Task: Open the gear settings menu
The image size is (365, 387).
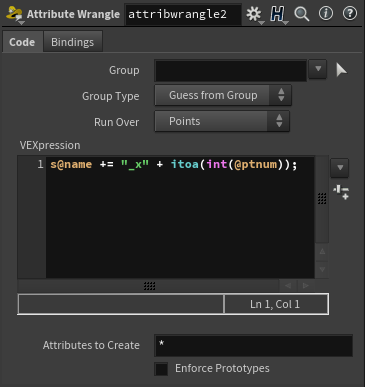Action: (x=254, y=14)
